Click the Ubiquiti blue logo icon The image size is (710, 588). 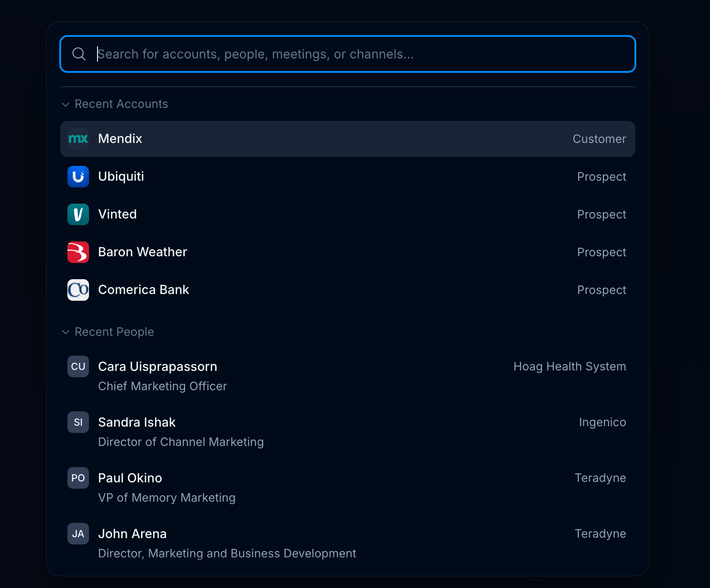click(x=78, y=177)
